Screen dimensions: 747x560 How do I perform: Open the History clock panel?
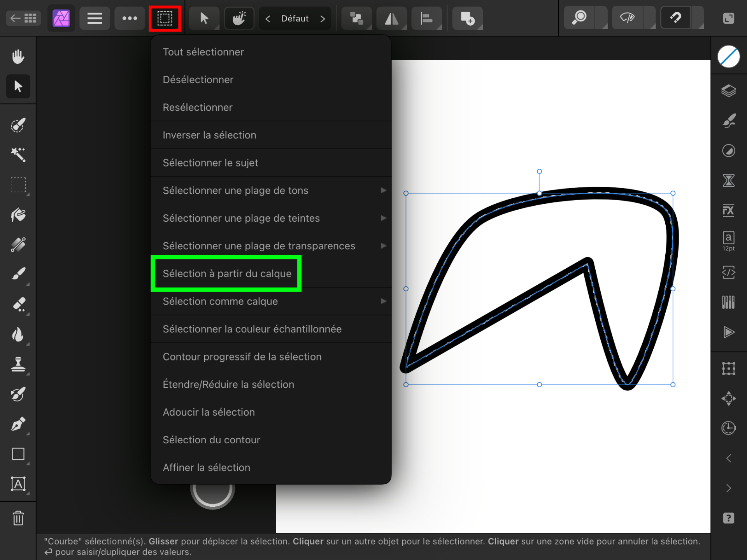click(x=728, y=428)
